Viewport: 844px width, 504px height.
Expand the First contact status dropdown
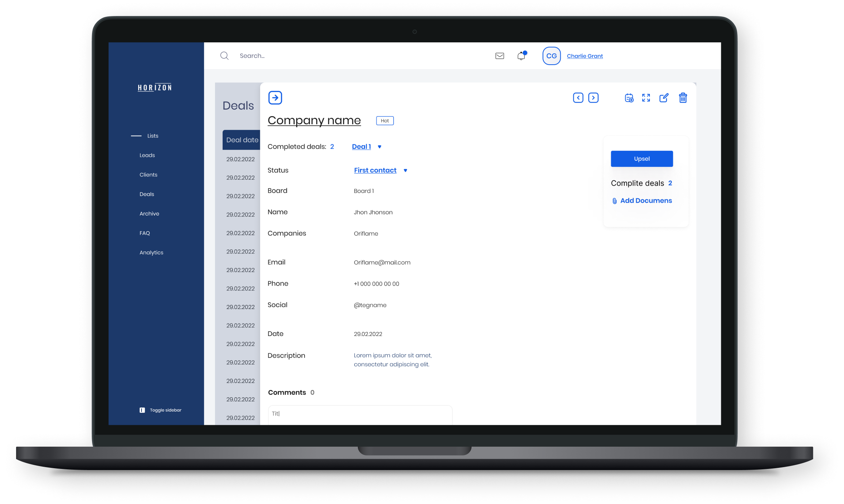click(405, 171)
